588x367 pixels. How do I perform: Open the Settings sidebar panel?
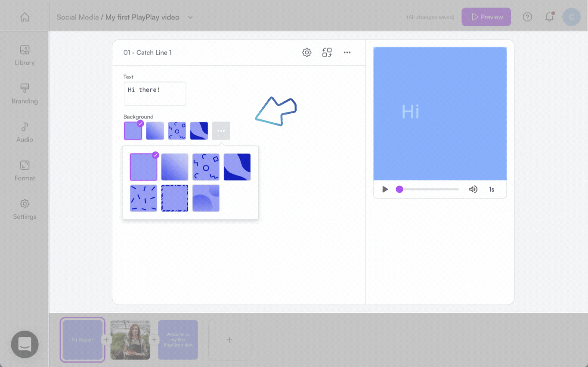tap(25, 209)
